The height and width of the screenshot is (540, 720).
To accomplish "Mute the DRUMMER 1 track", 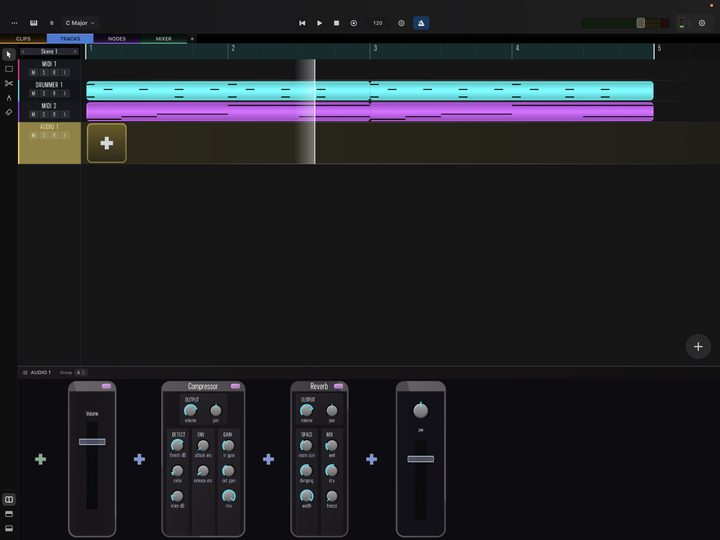I will pyautogui.click(x=33, y=94).
